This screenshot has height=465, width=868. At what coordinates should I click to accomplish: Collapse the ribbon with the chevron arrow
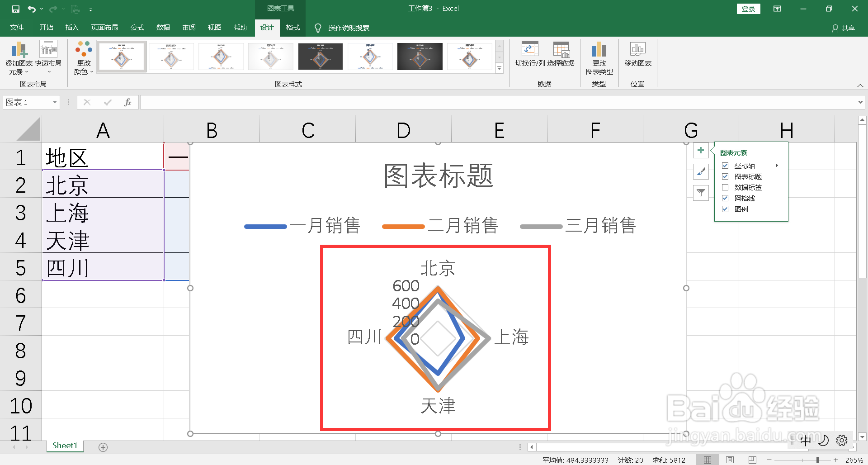(860, 85)
